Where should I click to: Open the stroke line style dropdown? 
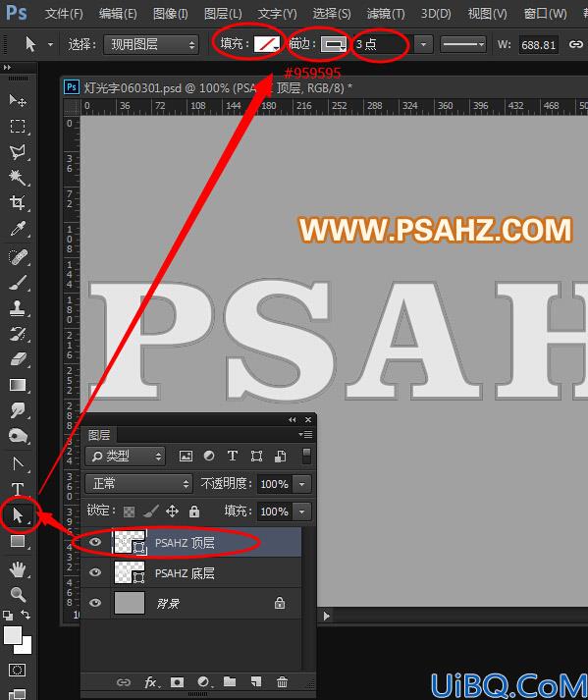coord(462,44)
